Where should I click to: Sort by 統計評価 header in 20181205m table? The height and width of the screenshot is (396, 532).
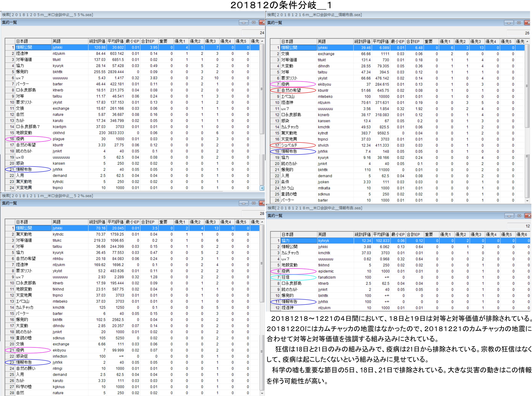point(97,41)
